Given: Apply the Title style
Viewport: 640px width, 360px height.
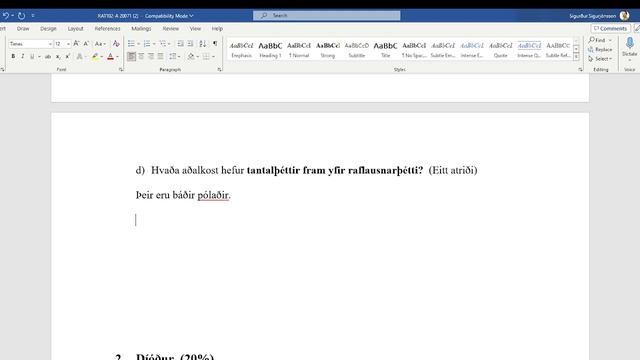Looking at the screenshot, I should 385,50.
